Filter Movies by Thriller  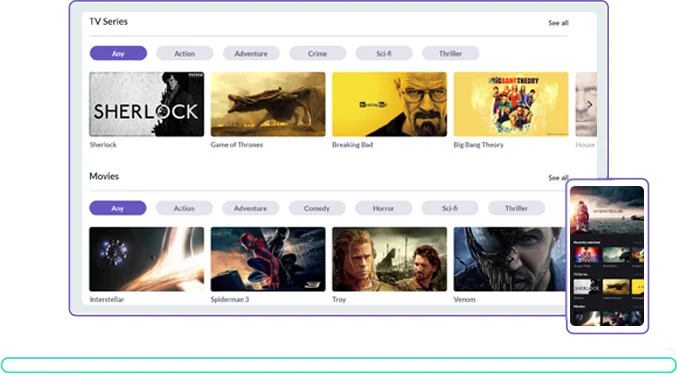click(x=517, y=208)
